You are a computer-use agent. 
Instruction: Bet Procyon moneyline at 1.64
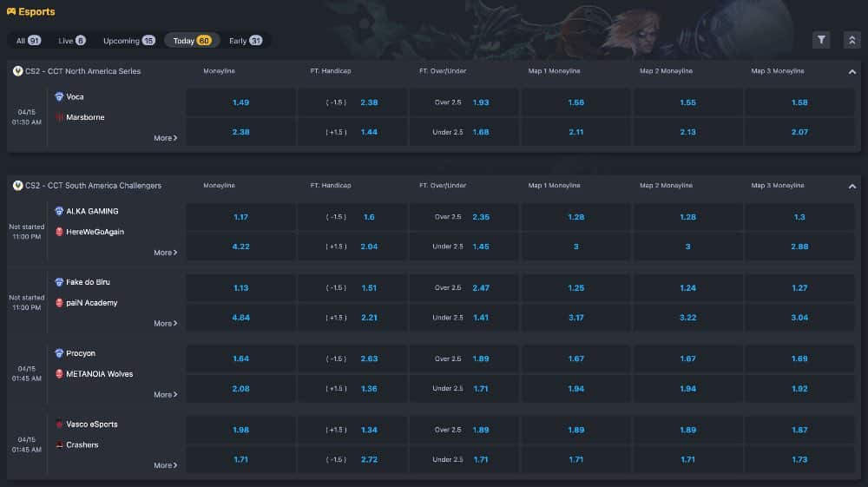(x=240, y=359)
